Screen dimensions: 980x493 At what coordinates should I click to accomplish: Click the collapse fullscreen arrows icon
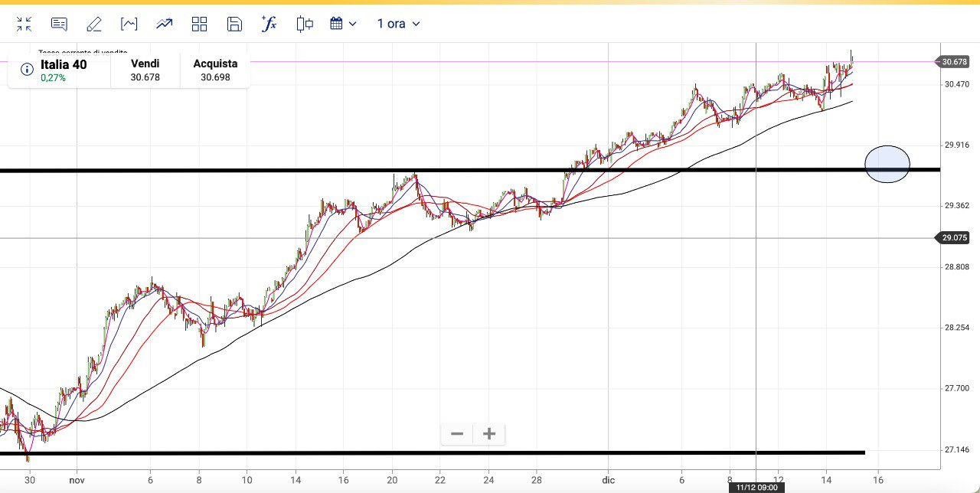[24, 24]
